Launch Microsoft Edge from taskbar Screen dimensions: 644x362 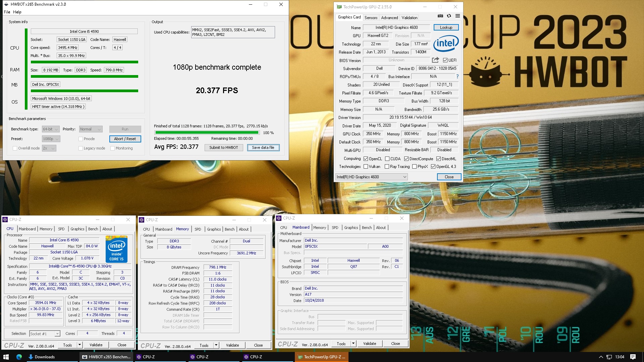(x=19, y=357)
